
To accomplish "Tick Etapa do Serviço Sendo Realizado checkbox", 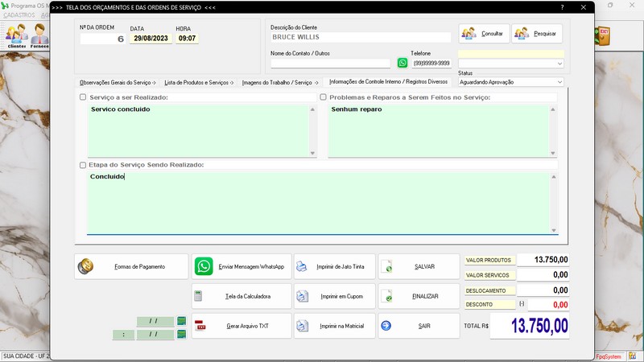I will (83, 165).
